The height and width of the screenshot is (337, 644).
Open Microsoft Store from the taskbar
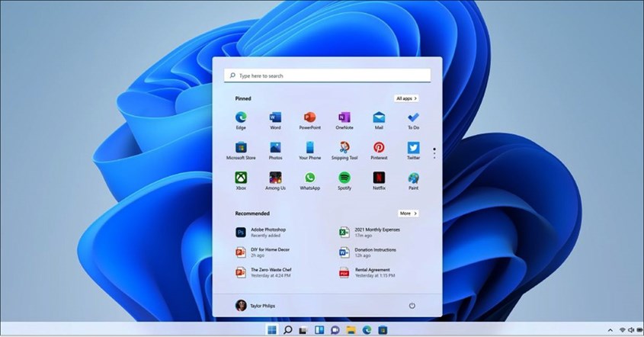click(383, 329)
